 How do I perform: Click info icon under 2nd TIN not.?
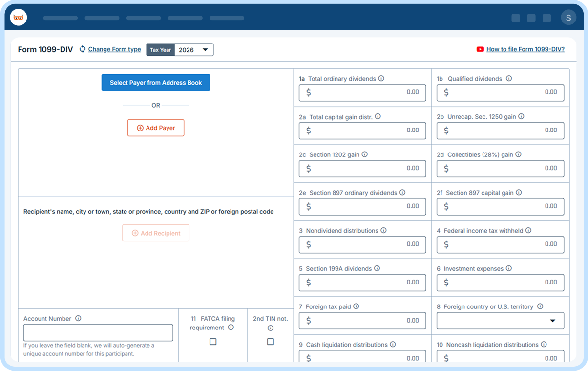tap(271, 328)
